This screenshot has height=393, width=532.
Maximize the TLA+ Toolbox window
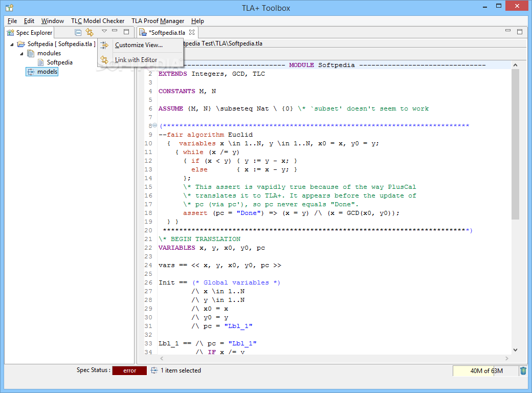pos(498,6)
